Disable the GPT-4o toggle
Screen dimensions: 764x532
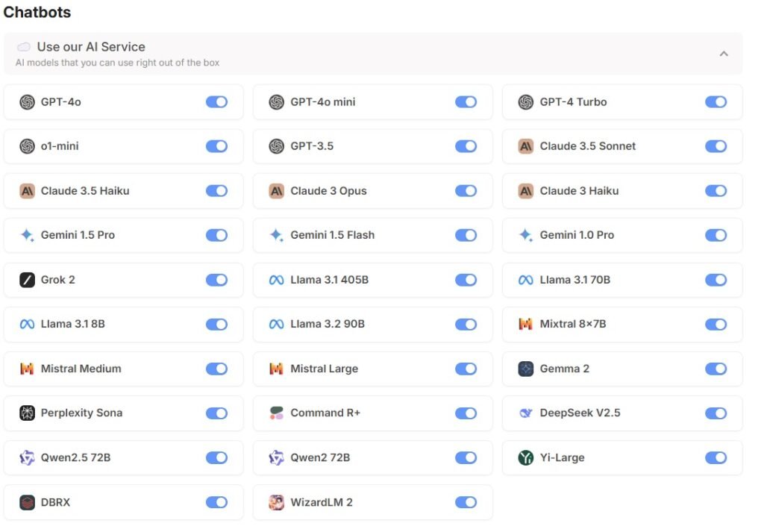pyautogui.click(x=217, y=101)
